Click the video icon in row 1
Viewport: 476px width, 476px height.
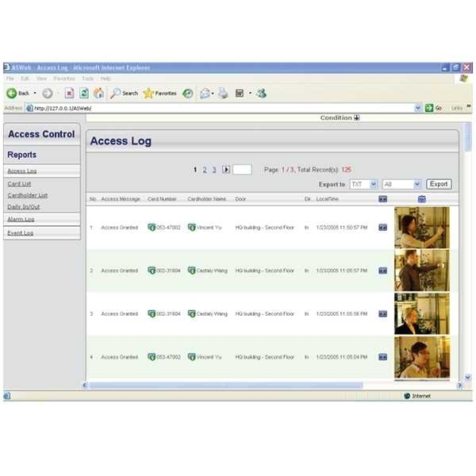pyautogui.click(x=382, y=228)
